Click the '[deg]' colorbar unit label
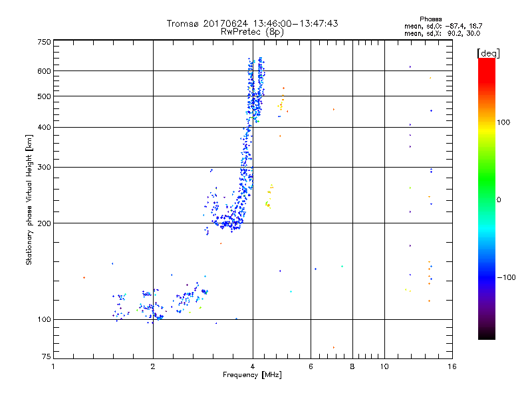 coord(488,53)
